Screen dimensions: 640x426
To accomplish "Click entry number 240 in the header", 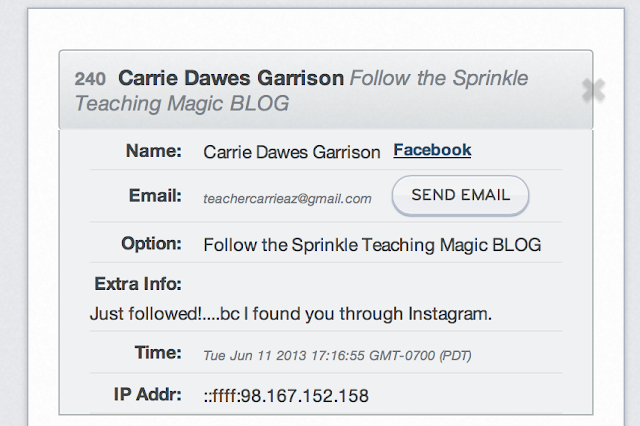I will pyautogui.click(x=89, y=78).
